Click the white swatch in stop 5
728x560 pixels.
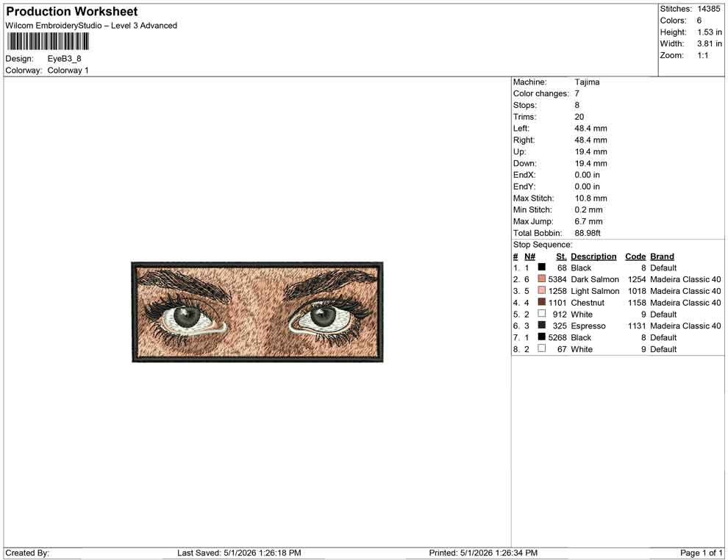pos(541,314)
